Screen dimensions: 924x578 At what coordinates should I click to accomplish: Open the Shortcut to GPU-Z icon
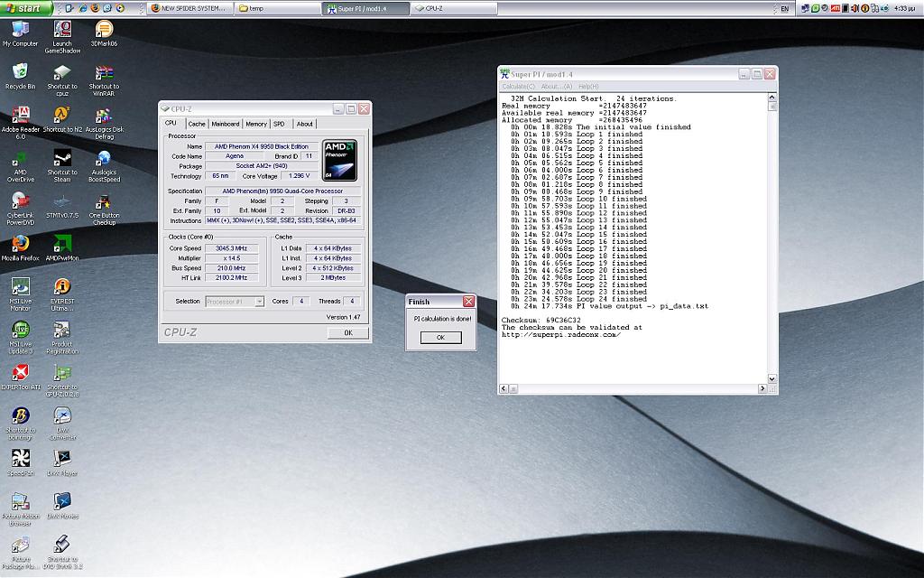[62, 380]
